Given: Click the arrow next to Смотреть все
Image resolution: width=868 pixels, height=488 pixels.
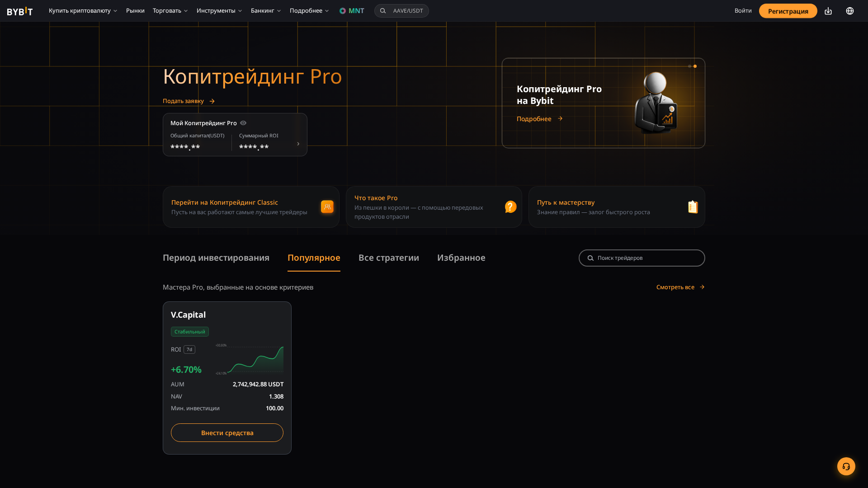Looking at the screenshot, I should coord(702,287).
